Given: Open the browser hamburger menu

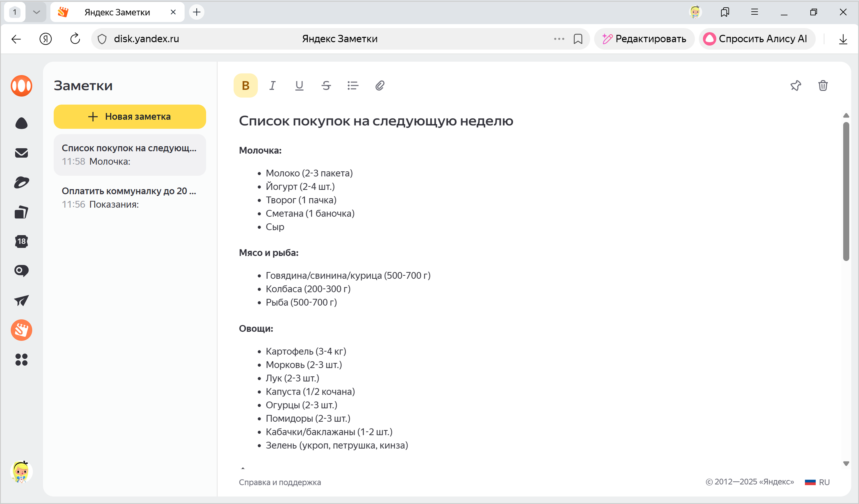Looking at the screenshot, I should point(754,12).
